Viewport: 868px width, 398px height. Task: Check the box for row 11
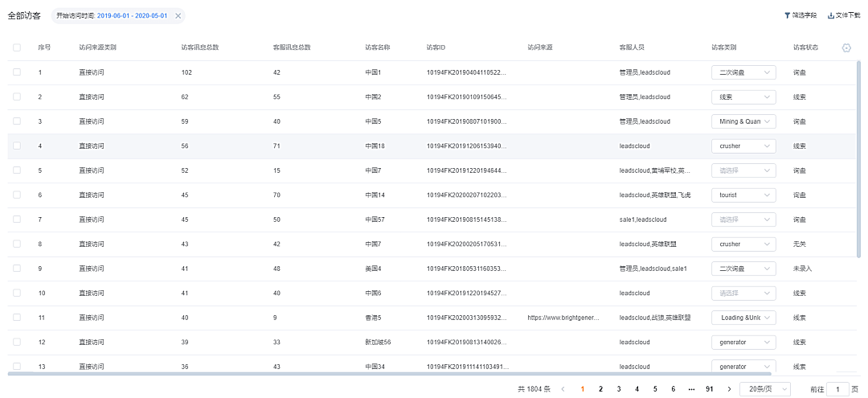pos(17,317)
